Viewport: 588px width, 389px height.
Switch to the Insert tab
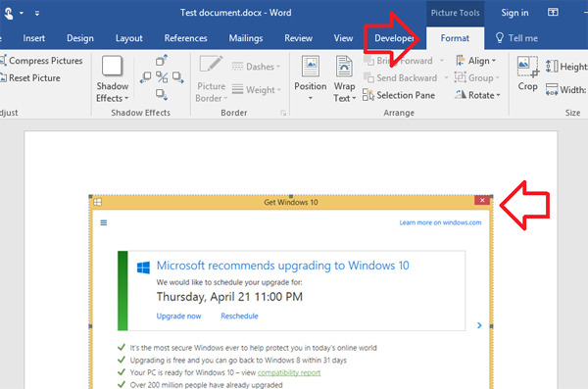tap(33, 38)
